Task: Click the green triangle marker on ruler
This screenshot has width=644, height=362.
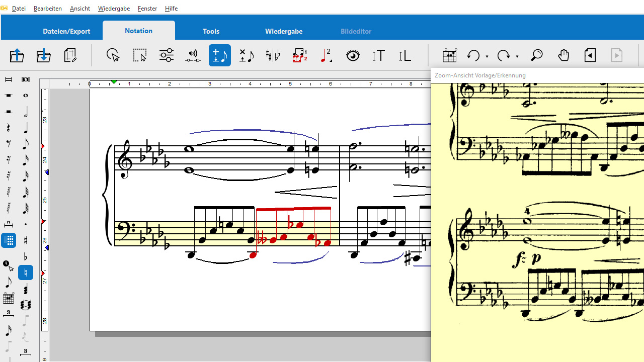Action: (114, 82)
